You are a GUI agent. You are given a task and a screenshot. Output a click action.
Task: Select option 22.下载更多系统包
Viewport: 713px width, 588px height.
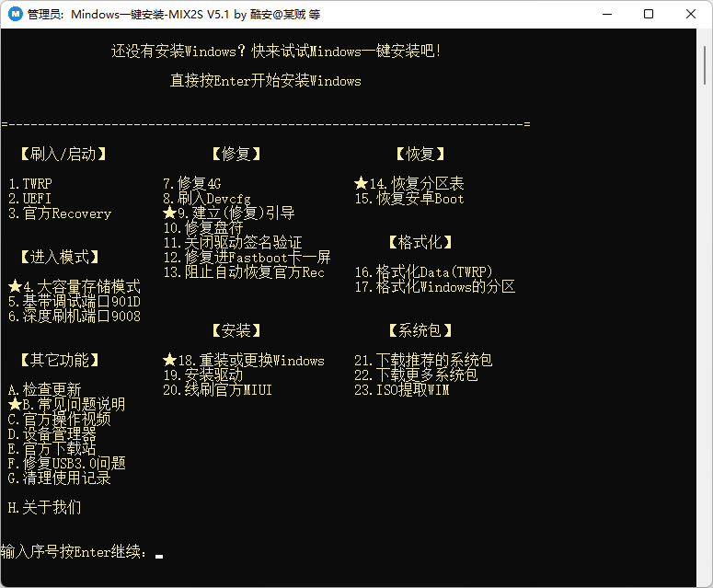(x=416, y=375)
